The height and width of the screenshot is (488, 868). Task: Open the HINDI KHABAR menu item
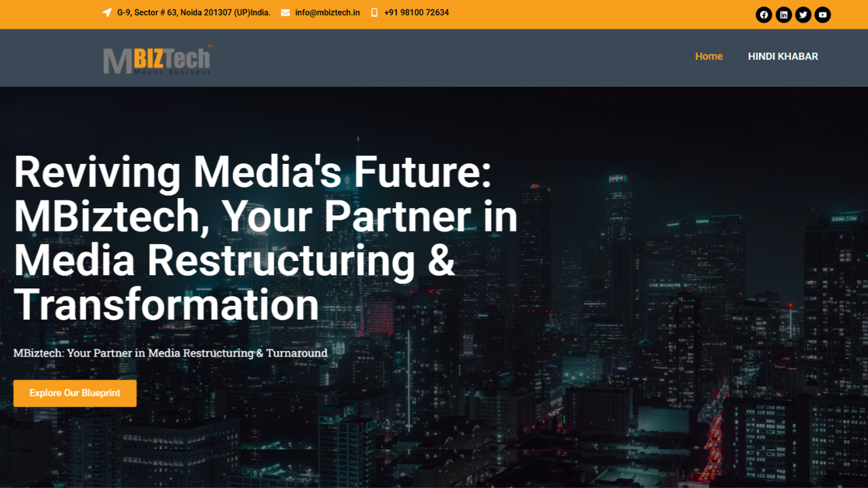coord(783,56)
